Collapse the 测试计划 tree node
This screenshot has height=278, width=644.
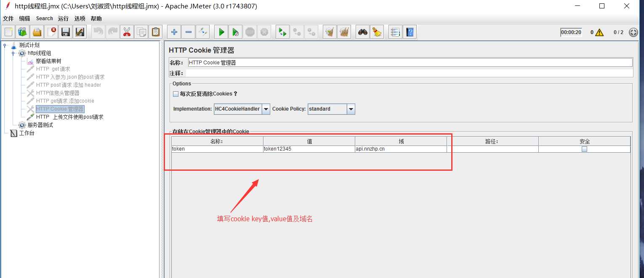(x=5, y=45)
